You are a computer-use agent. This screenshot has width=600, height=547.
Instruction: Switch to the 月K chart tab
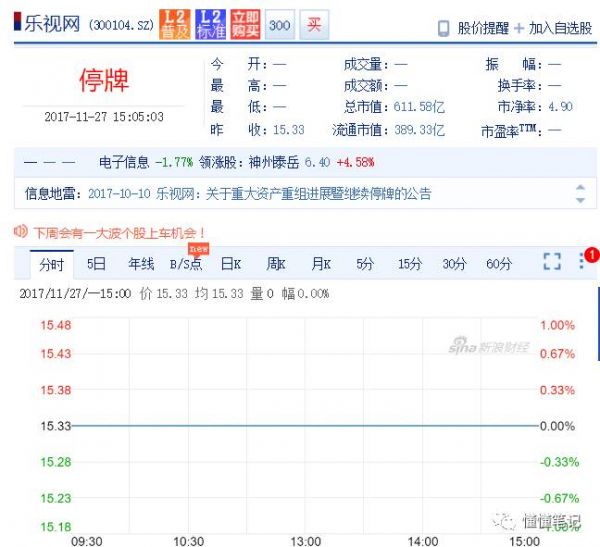coord(321,264)
